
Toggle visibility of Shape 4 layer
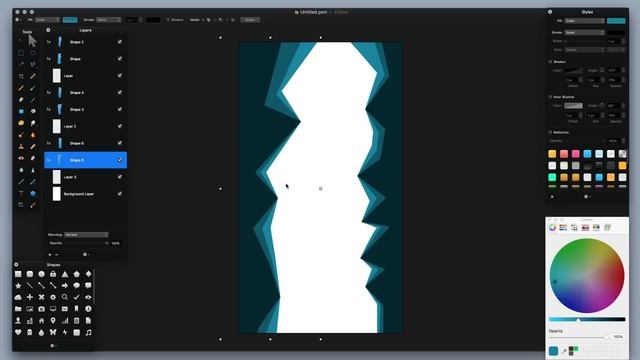(x=120, y=93)
